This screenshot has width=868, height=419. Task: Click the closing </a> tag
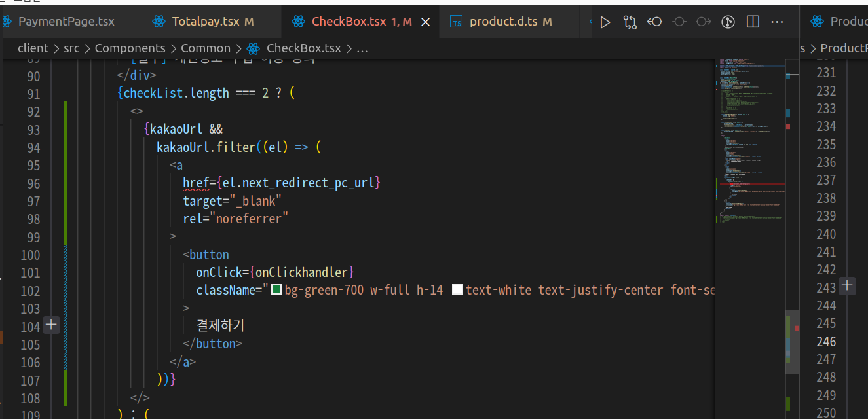(x=183, y=361)
